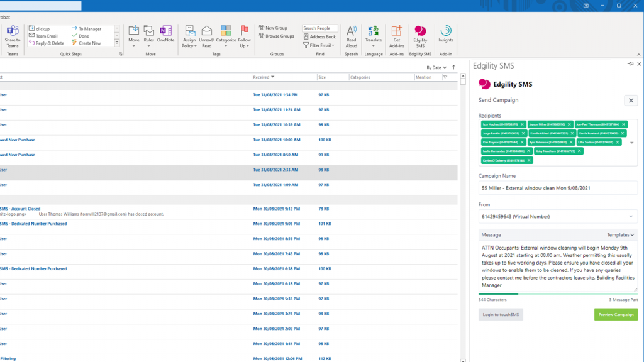Open the Filter Email dropdown
The image size is (644, 362).
pyautogui.click(x=319, y=45)
